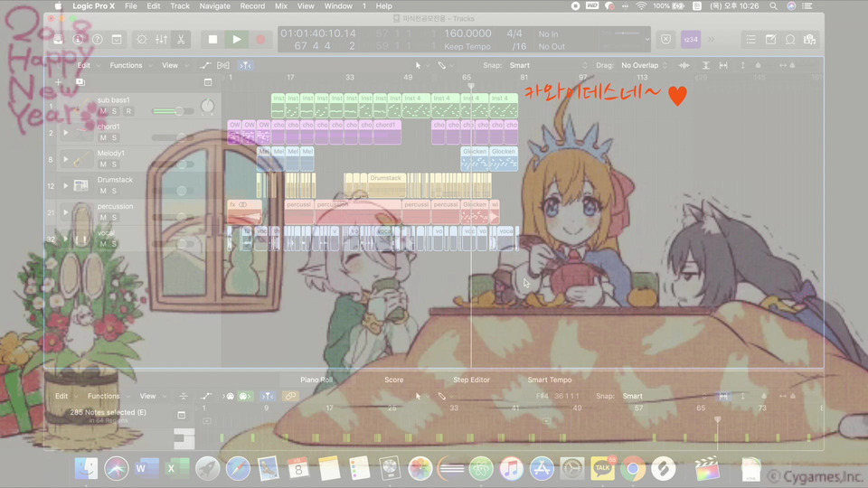The width and height of the screenshot is (868, 488).
Task: Switch to Score tab
Action: coord(393,380)
